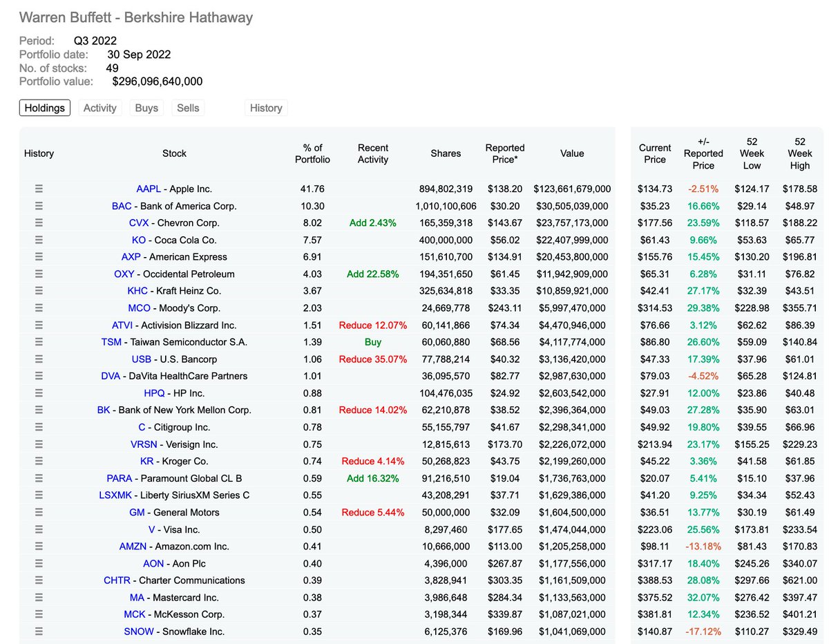Open history icon for DaVita HealthCare row

click(x=39, y=376)
